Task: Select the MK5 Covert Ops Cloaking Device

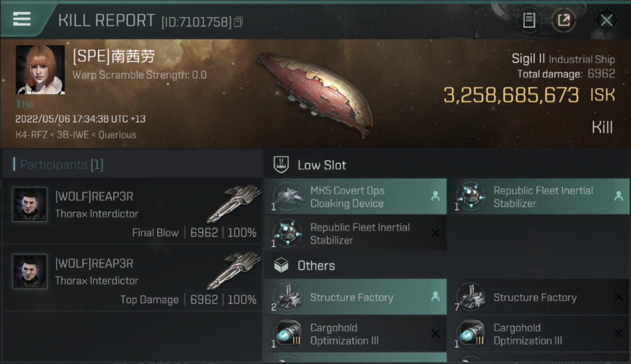Action: point(355,197)
